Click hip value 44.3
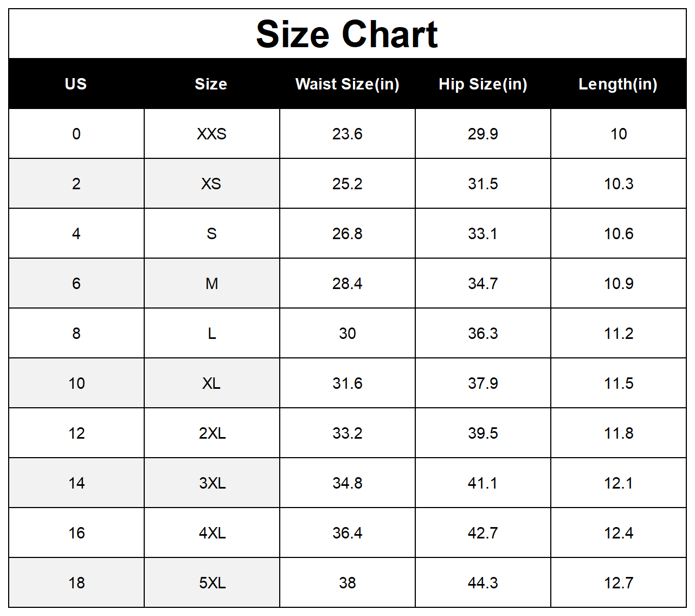Image resolution: width=695 pixels, height=616 pixels. point(483,583)
